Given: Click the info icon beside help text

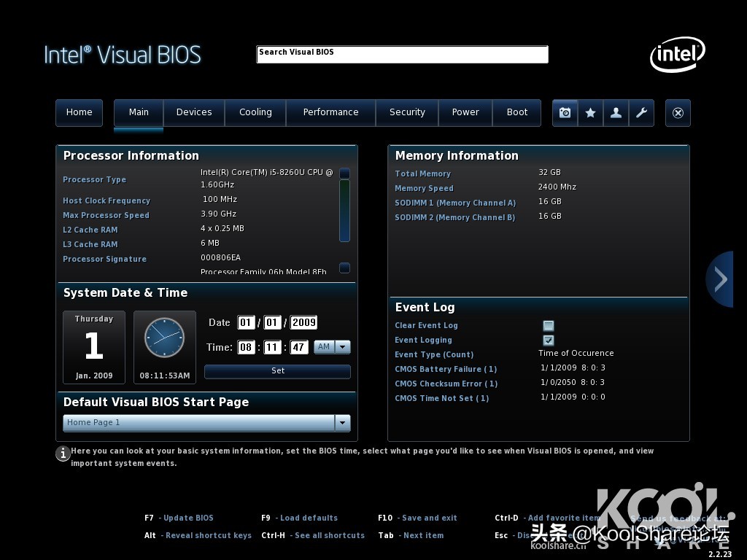Looking at the screenshot, I should (63, 454).
